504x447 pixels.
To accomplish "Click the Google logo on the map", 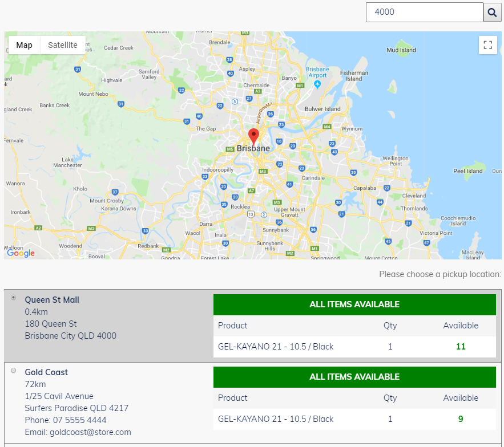I will pos(21,253).
